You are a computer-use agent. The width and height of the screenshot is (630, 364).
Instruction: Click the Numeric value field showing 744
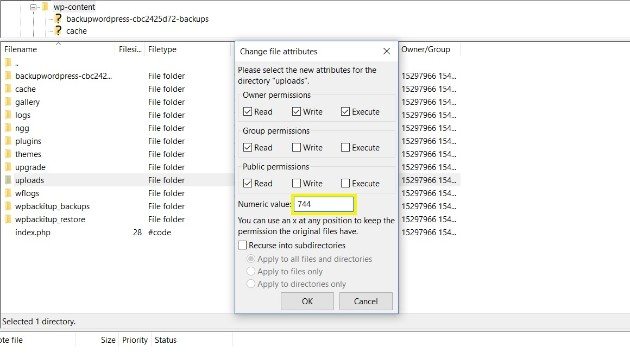[x=324, y=204]
